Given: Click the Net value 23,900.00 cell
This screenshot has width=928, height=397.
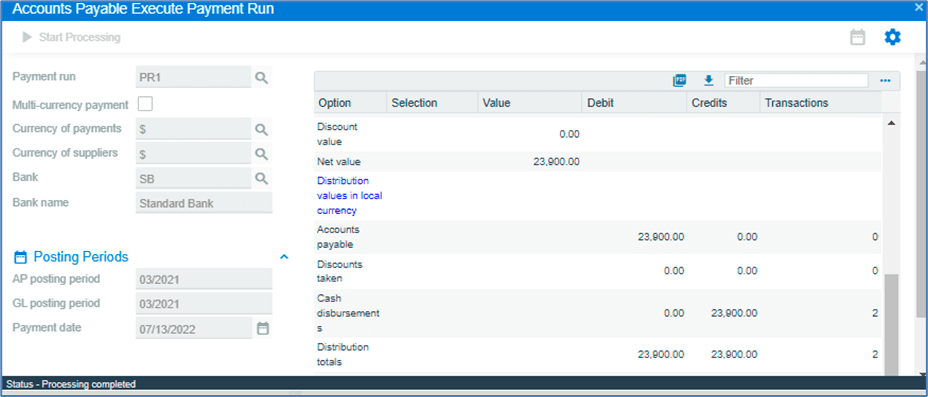Looking at the screenshot, I should (x=556, y=162).
